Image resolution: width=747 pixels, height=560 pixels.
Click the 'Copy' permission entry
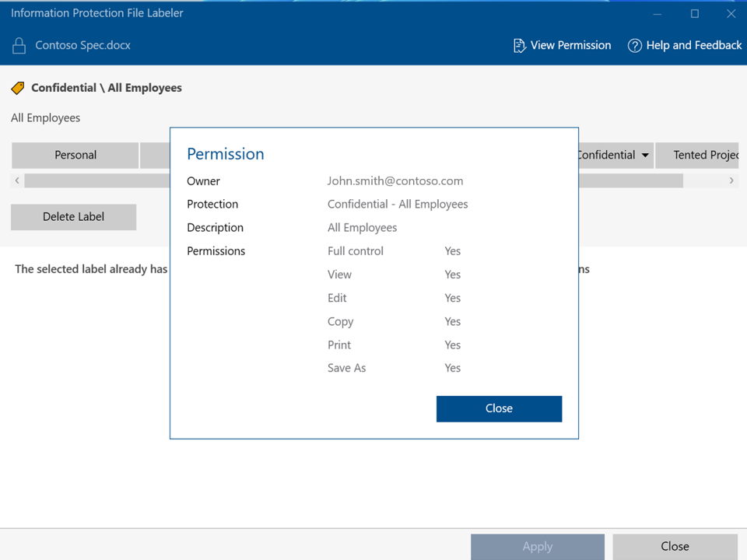click(x=340, y=322)
